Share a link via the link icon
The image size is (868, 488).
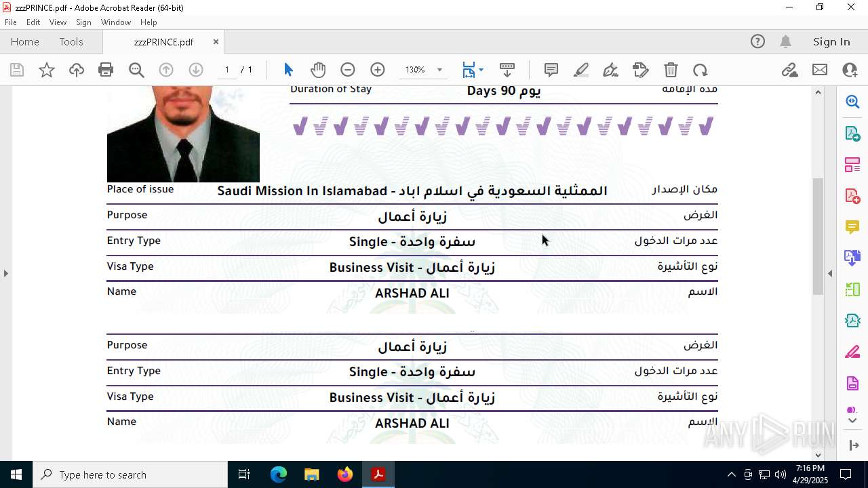(x=790, y=70)
